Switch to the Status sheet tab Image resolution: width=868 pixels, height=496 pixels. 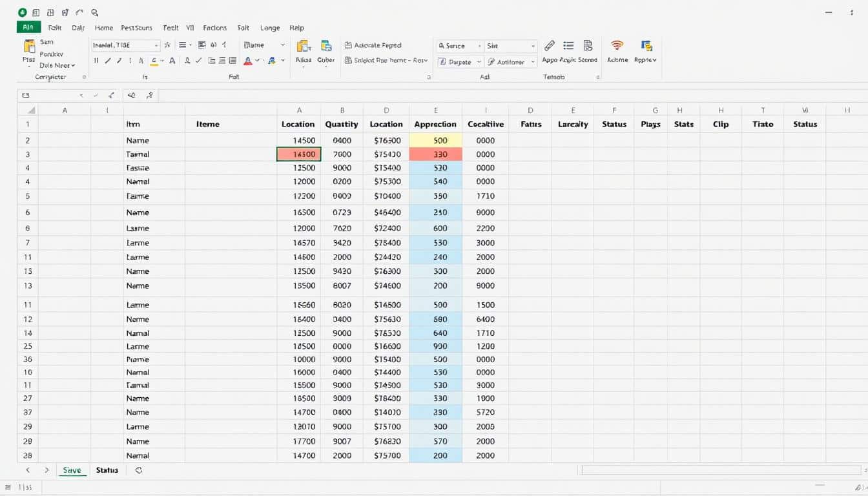[x=107, y=470]
